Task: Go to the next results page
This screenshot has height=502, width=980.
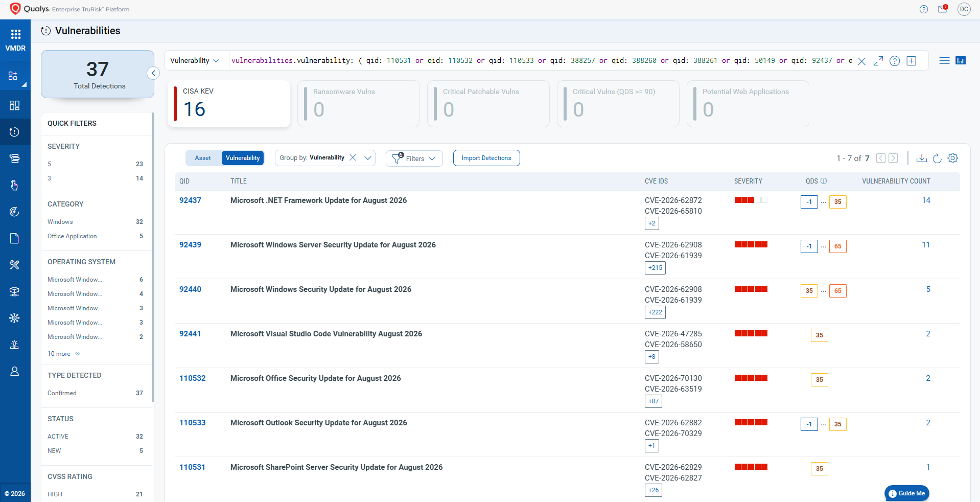Action: (893, 158)
